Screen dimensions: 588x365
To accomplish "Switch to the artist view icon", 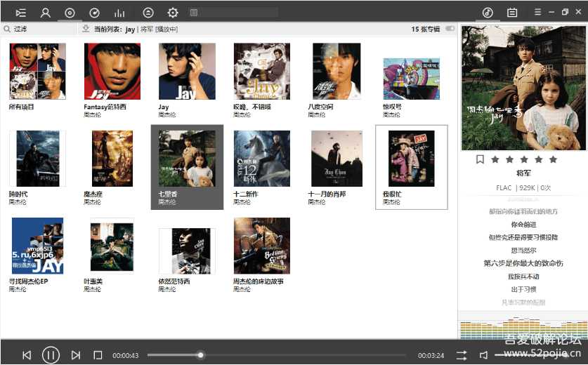I will coord(46,13).
